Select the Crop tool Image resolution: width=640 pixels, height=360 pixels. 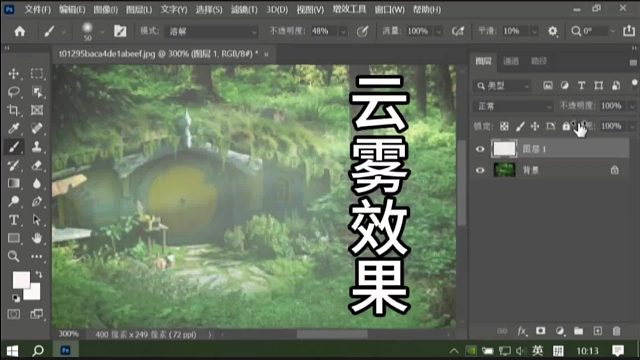tap(13, 110)
